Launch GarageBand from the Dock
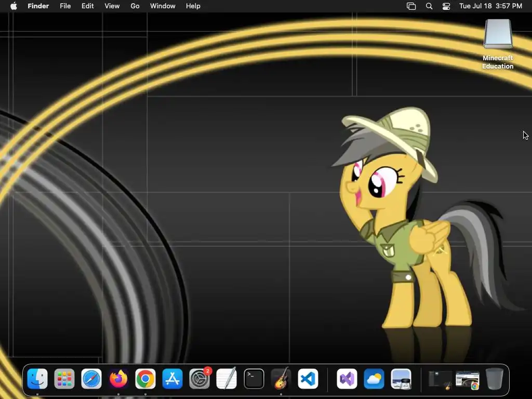 pos(281,379)
